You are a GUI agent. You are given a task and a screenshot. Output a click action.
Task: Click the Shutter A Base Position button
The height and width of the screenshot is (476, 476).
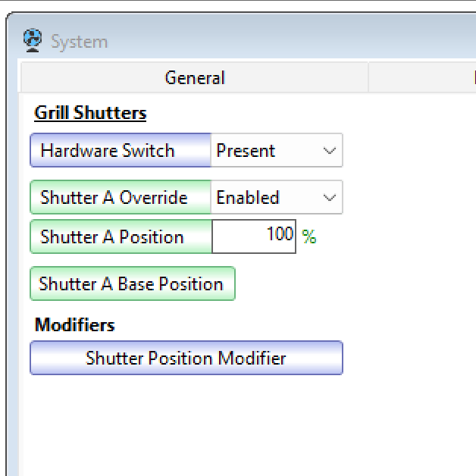point(133,283)
